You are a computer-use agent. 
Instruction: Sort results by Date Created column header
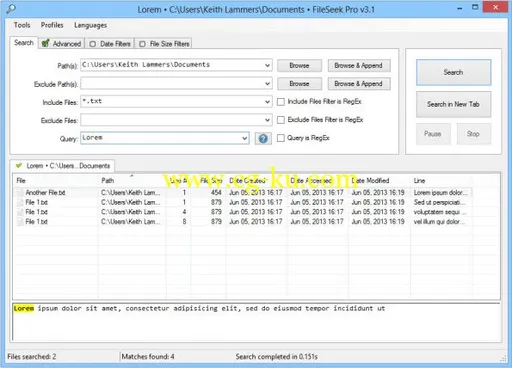point(257,181)
